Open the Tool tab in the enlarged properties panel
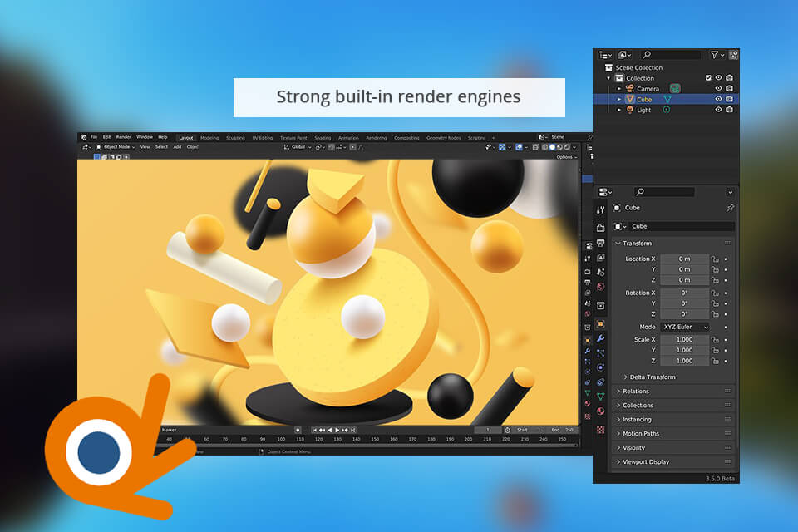 click(600, 209)
